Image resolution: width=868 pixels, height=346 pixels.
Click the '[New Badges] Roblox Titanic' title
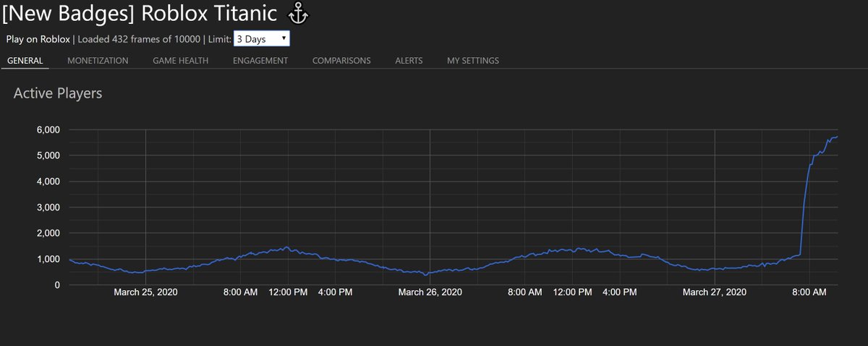coord(140,13)
